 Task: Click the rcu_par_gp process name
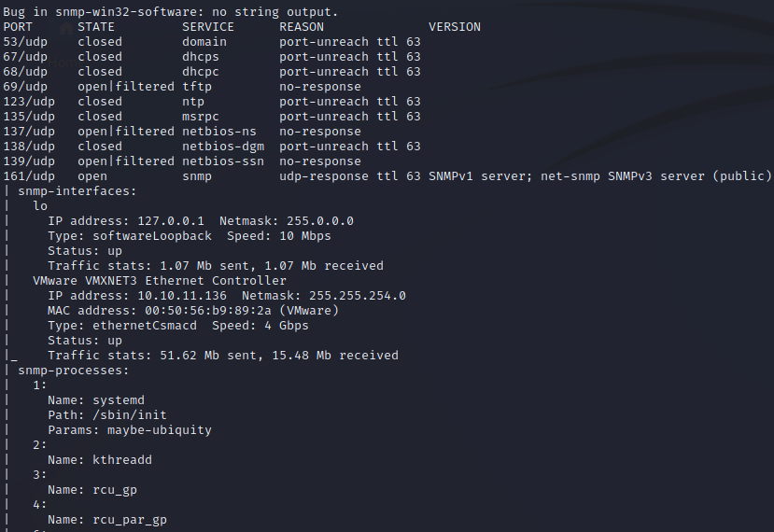[x=130, y=520]
